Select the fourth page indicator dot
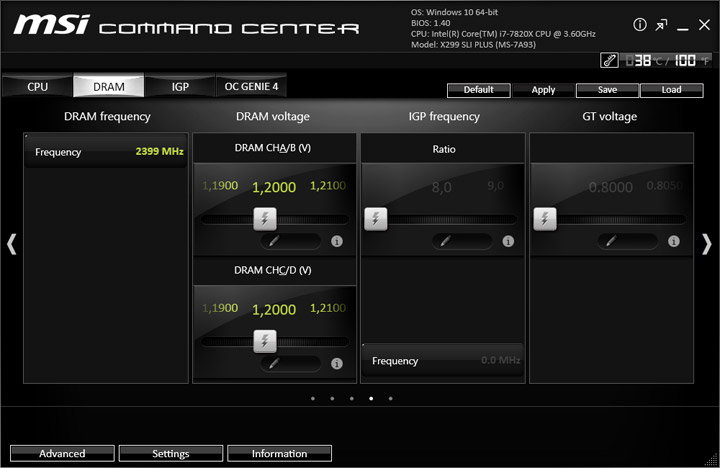 371,398
